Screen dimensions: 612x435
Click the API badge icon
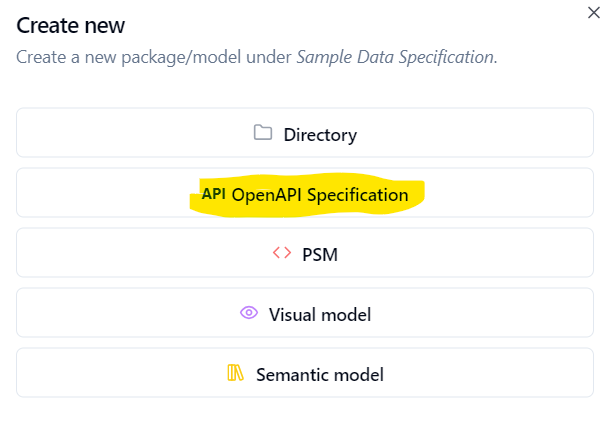tap(213, 194)
